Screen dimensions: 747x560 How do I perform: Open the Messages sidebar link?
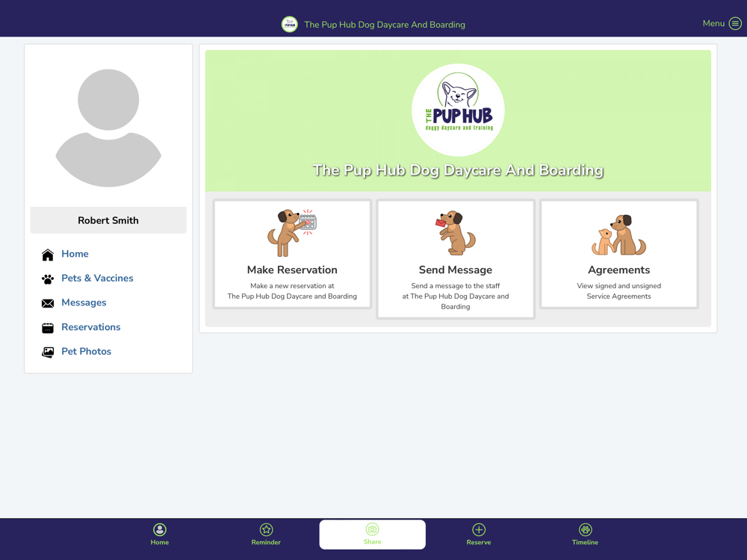coord(84,302)
